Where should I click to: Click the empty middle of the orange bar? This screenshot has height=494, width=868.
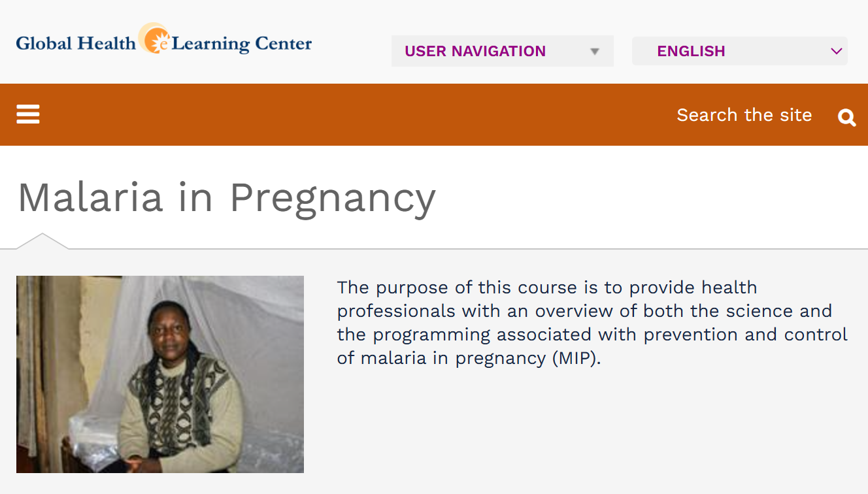[x=353, y=114]
